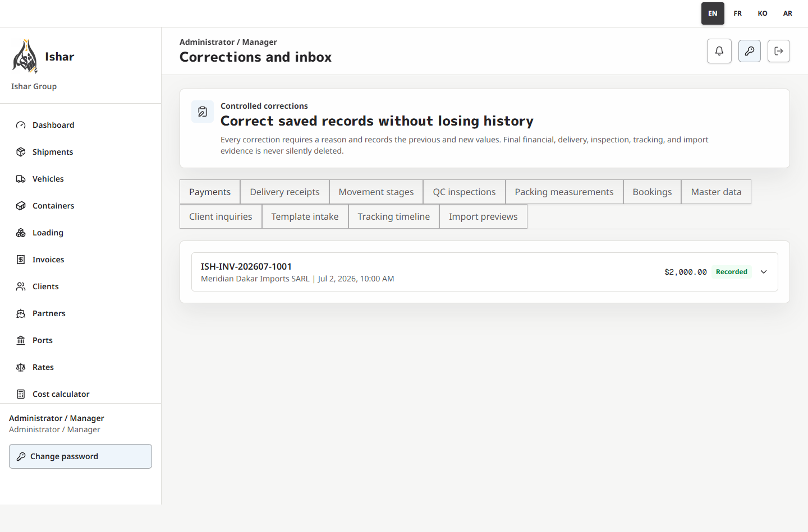Click the Vehicles truck icon

point(21,179)
